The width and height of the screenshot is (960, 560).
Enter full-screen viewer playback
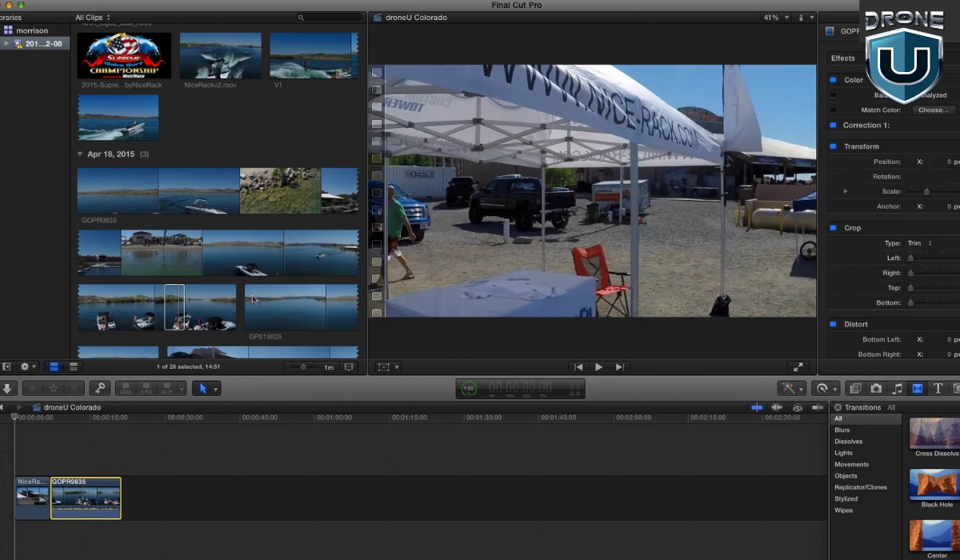[798, 367]
